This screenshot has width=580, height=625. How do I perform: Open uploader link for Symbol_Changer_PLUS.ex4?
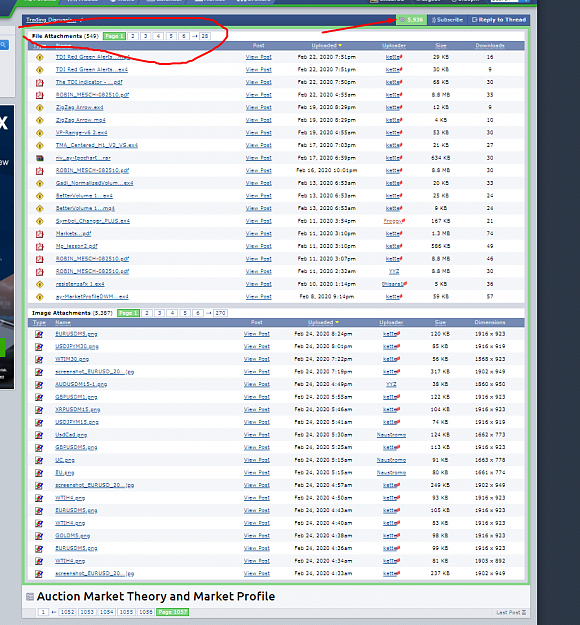coord(393,221)
